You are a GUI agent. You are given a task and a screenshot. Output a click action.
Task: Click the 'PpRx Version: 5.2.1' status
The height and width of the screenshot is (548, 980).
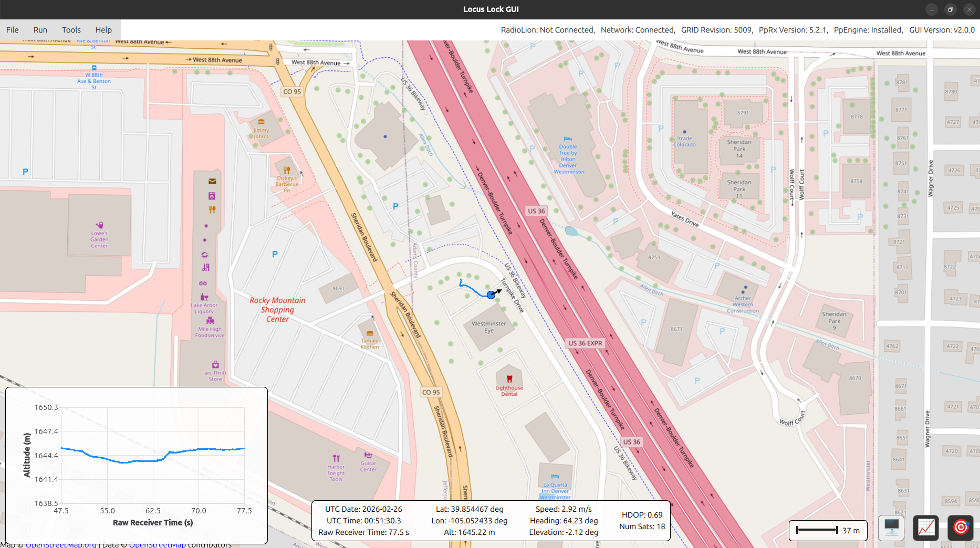793,30
